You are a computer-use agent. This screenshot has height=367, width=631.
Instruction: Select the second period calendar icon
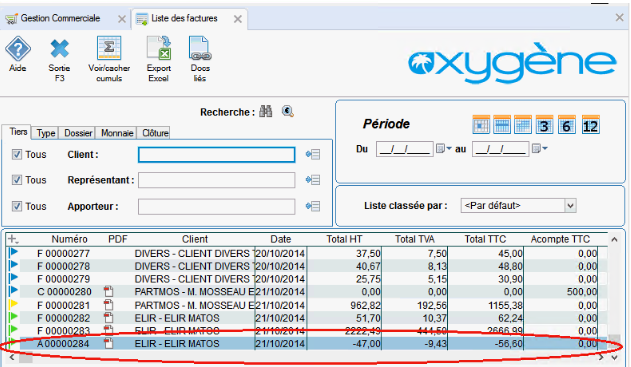coord(502,125)
